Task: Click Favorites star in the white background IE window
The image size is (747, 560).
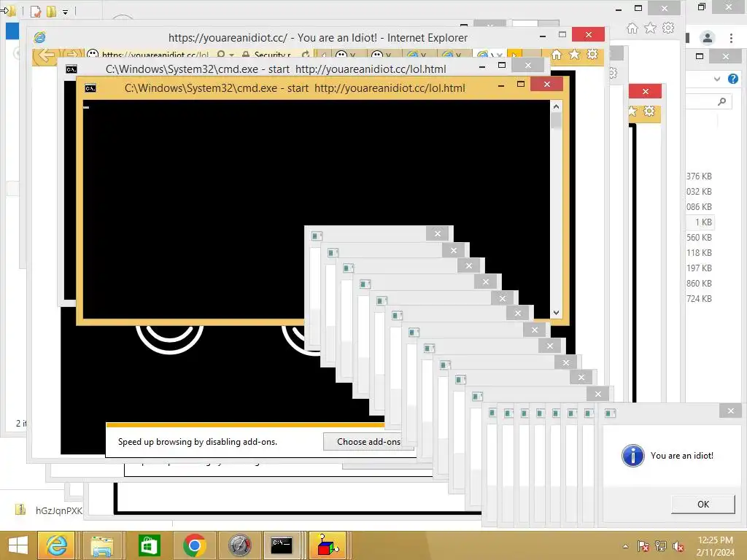Action: (650, 28)
